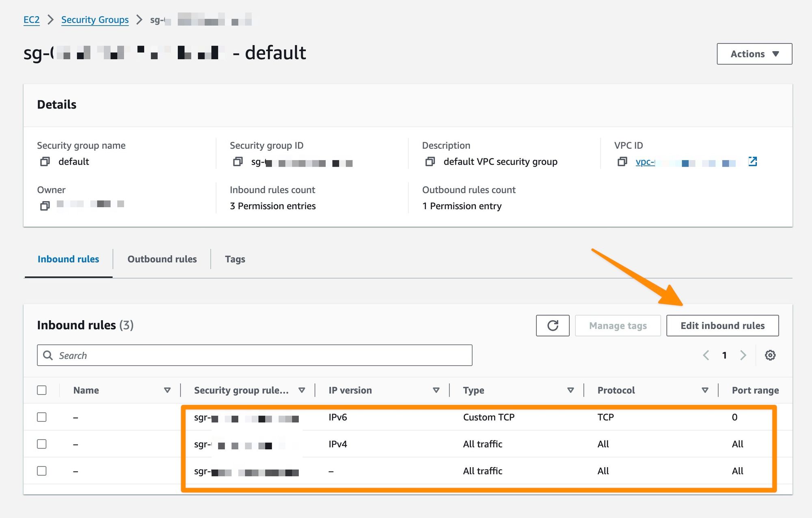Screen dimensions: 812x518
Task: Open the Actions dropdown menu
Action: pos(754,53)
